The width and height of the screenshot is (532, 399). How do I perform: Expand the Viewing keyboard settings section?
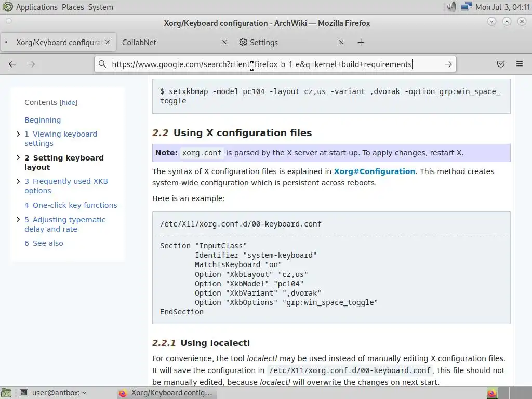[x=19, y=134]
